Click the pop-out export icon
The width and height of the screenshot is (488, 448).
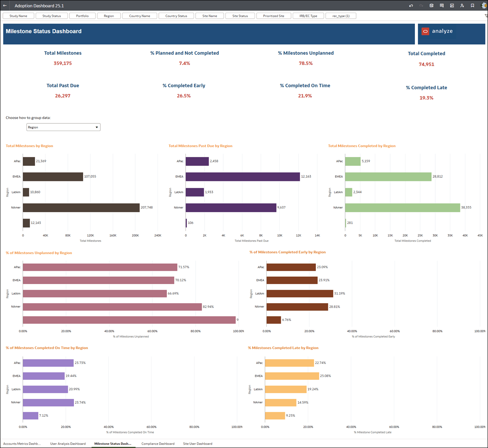click(451, 6)
